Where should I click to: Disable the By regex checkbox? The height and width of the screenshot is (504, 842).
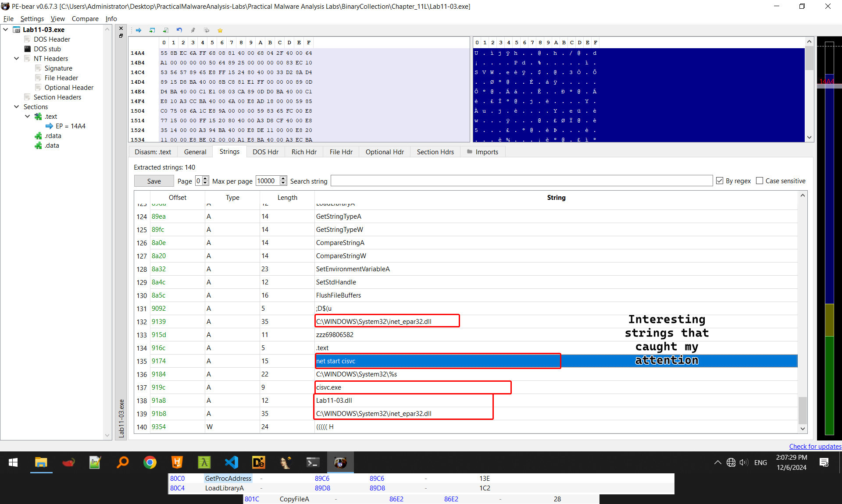click(x=720, y=181)
